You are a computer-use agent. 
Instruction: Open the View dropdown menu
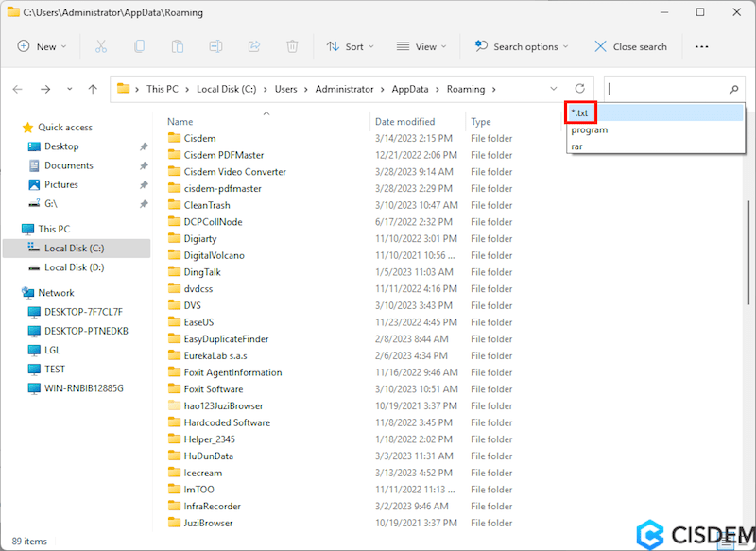pos(421,46)
